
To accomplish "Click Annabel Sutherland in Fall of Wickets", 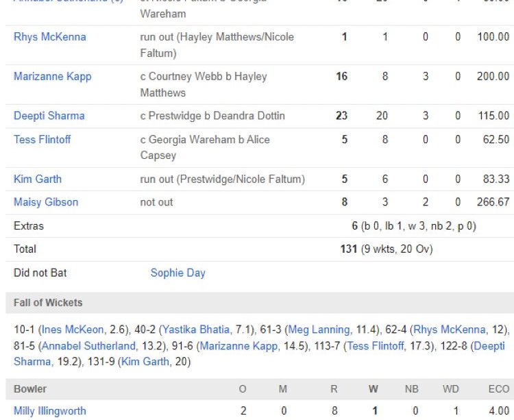I will point(88,345).
